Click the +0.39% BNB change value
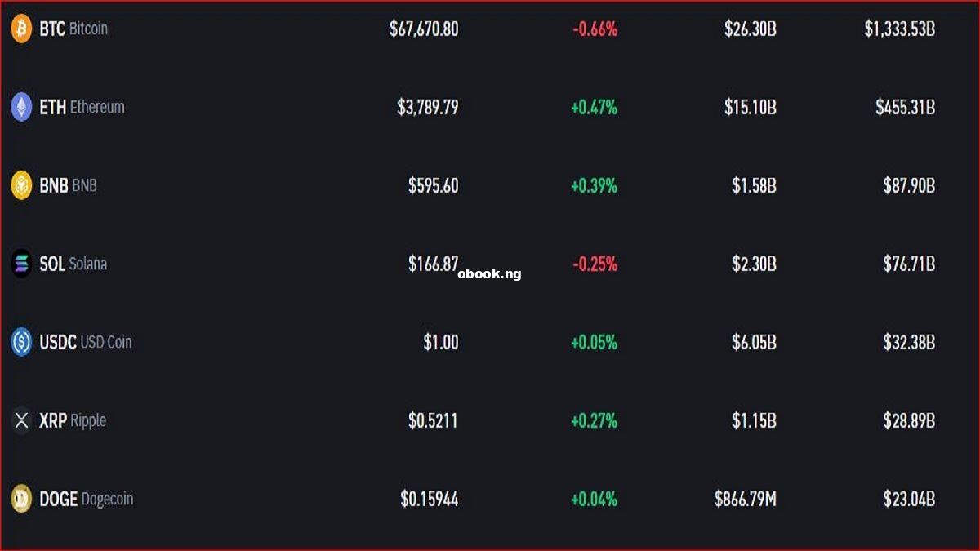 (594, 185)
